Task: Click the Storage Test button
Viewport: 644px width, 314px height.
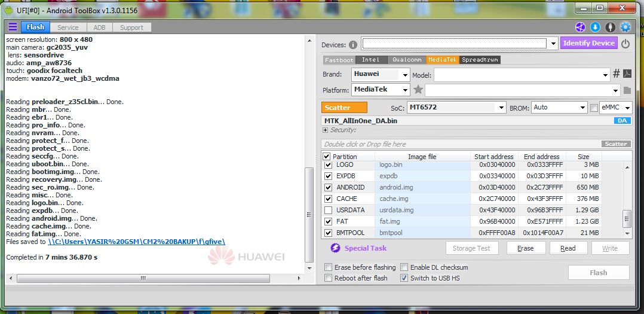Action: point(473,248)
